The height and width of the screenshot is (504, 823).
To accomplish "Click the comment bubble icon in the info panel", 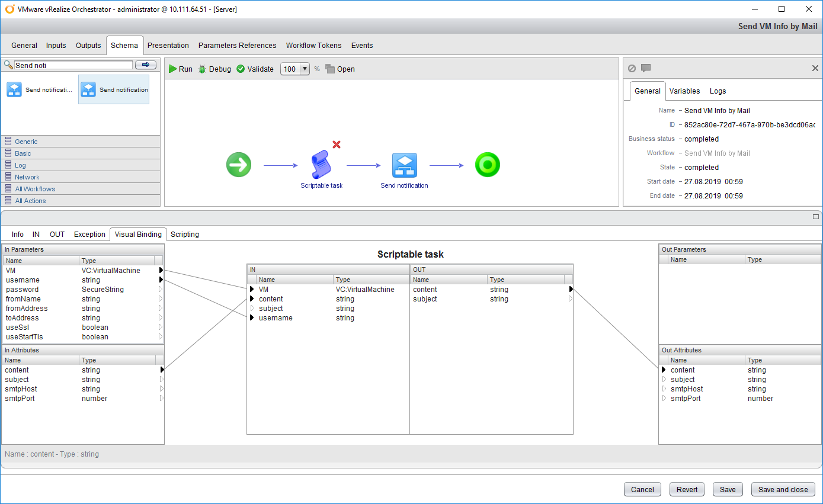I will pos(646,68).
